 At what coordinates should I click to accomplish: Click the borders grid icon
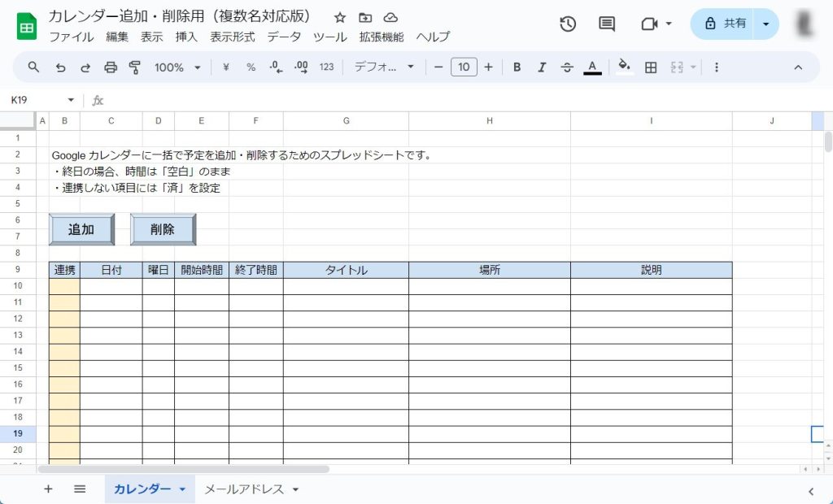click(651, 67)
